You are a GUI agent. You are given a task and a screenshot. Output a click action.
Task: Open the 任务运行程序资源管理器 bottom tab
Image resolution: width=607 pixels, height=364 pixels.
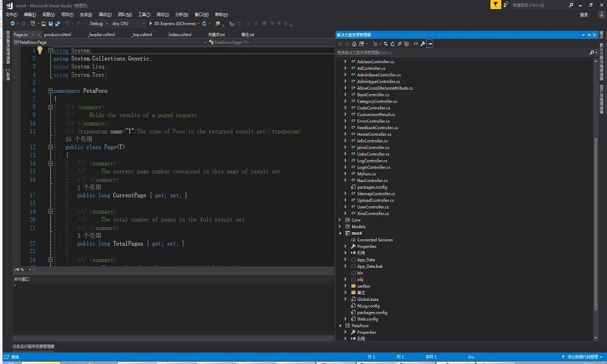click(x=33, y=346)
